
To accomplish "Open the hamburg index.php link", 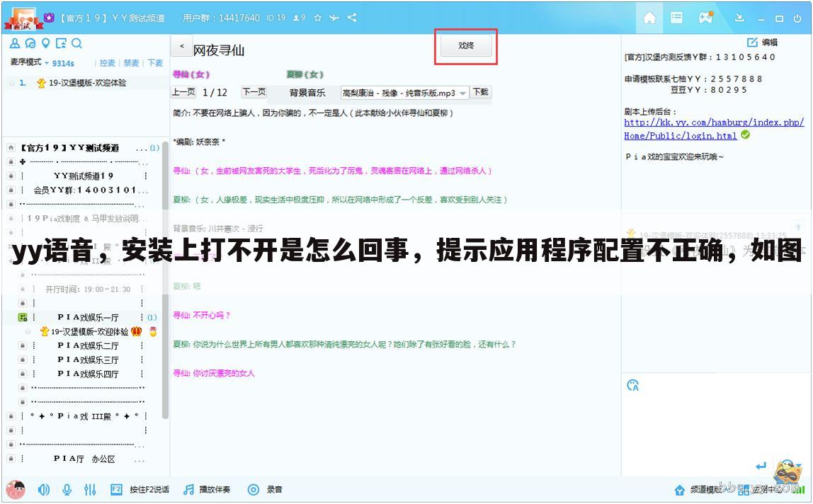I will click(713, 129).
